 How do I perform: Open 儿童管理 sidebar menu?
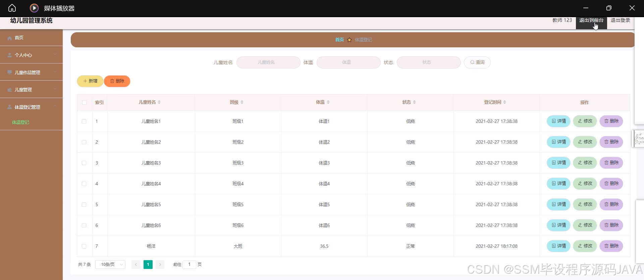(x=31, y=90)
